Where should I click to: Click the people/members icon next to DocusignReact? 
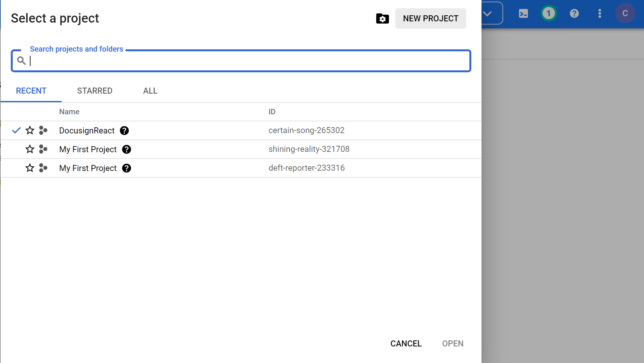(43, 130)
